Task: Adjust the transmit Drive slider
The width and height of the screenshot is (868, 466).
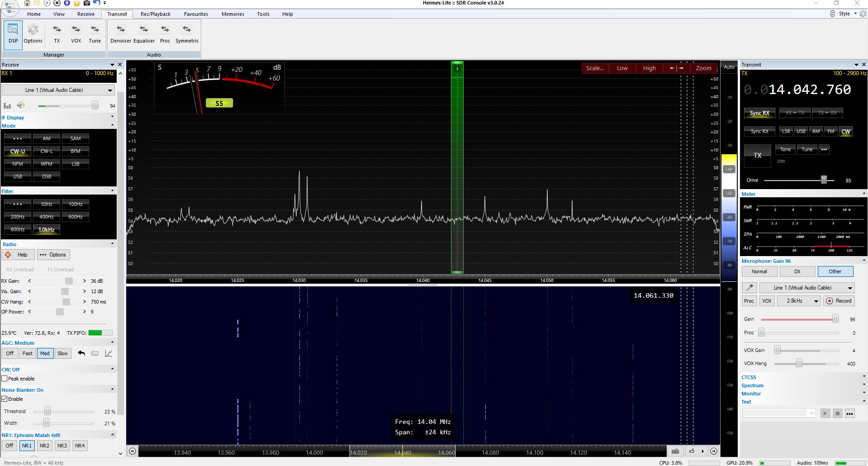Action: coord(824,180)
